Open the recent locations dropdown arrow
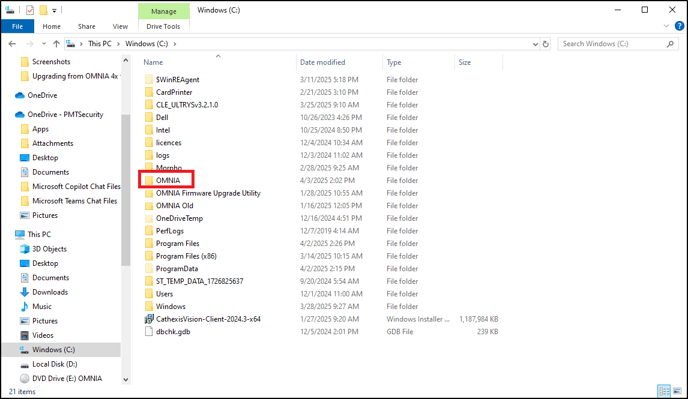 tap(44, 44)
